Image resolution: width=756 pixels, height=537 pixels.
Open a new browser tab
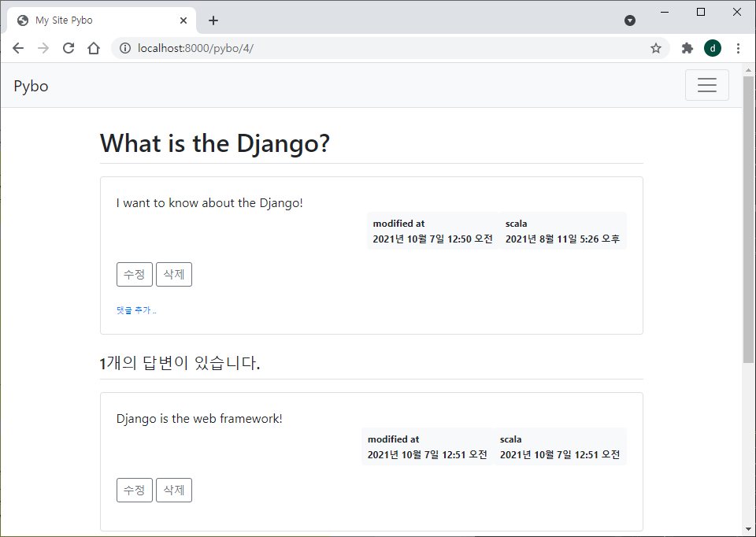(x=213, y=20)
